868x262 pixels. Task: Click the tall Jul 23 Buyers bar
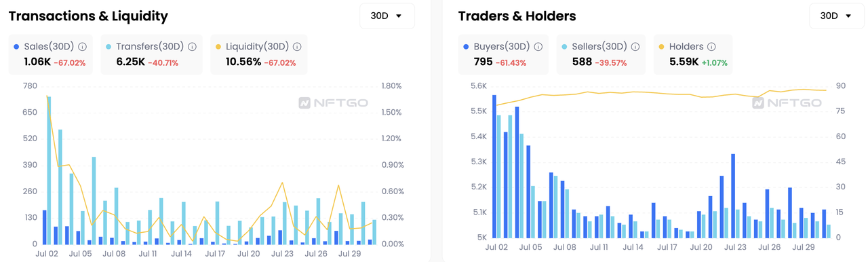[x=733, y=195]
